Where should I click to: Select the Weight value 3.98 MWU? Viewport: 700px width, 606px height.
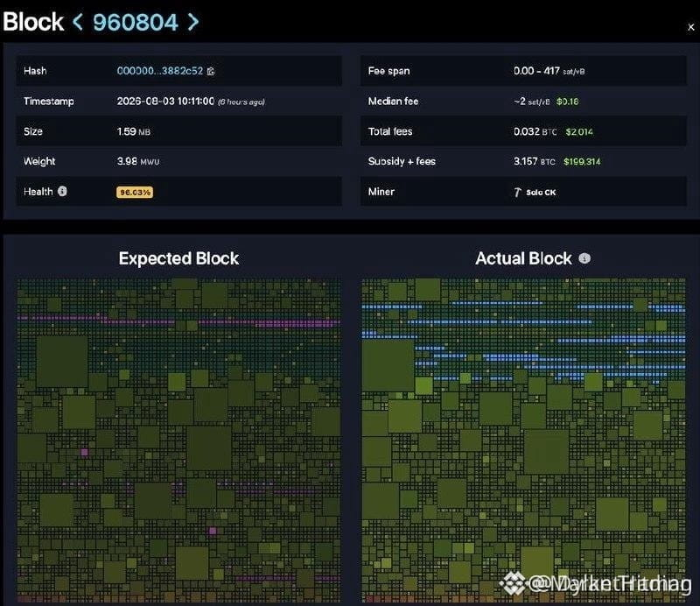click(138, 161)
